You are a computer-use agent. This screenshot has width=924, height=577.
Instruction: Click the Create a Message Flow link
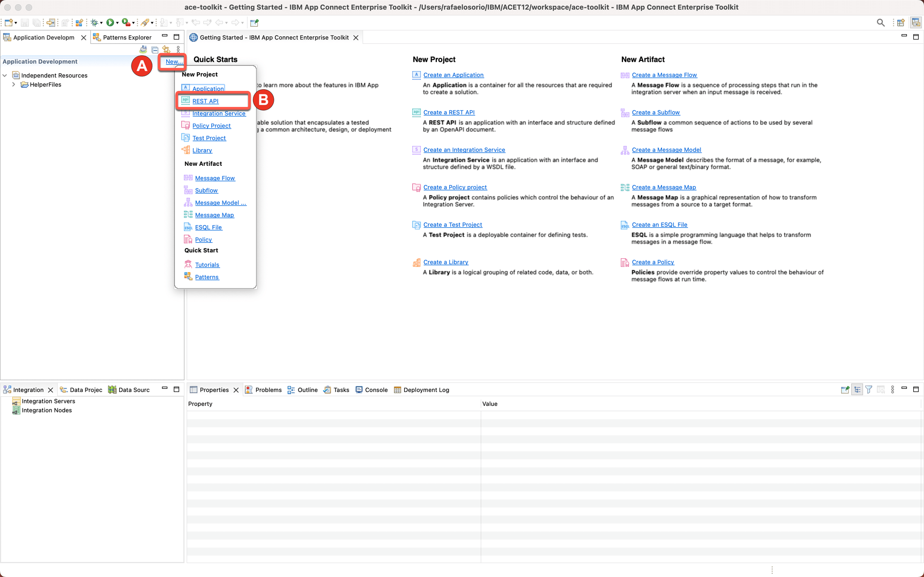pos(664,75)
